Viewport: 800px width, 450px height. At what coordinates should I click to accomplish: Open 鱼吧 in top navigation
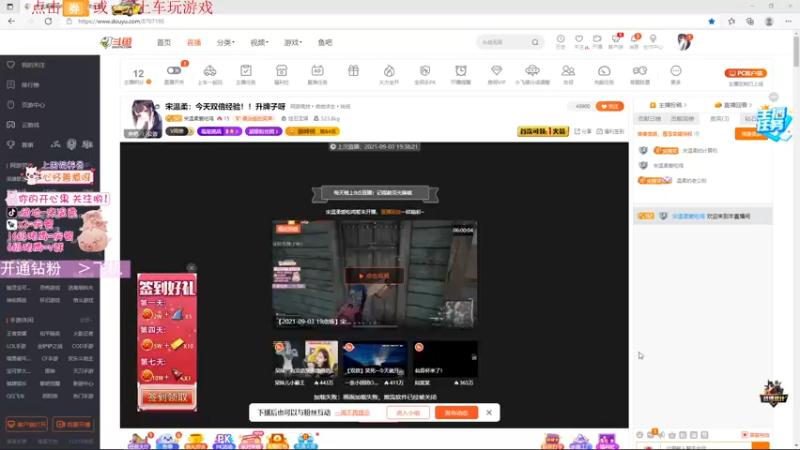(325, 42)
